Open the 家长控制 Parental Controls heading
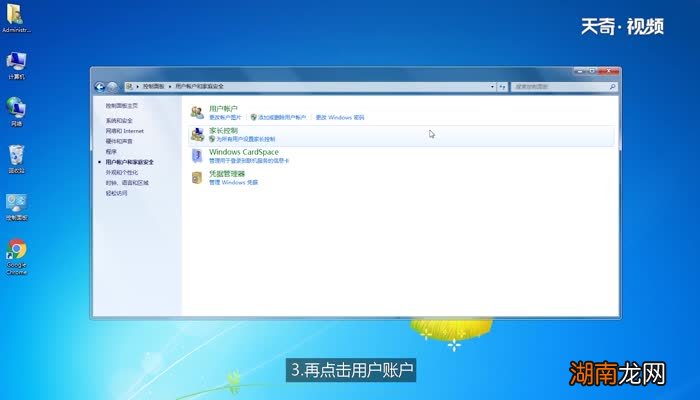 [223, 130]
